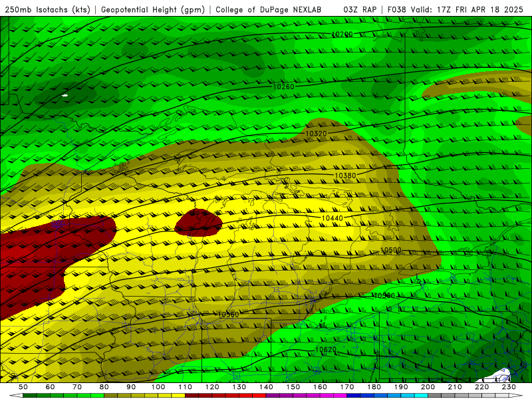This screenshot has height=399, width=532.
Task: Click the 60 knot legend value
Action: click(x=51, y=387)
